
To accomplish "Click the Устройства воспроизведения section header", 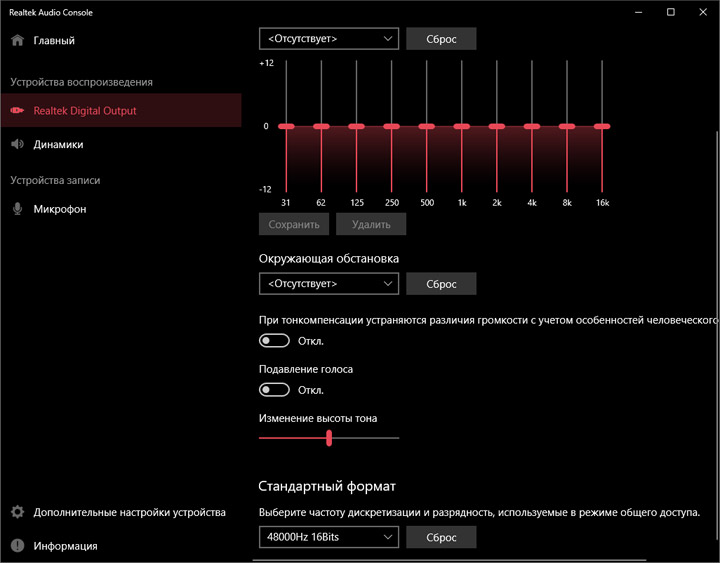I will (81, 82).
